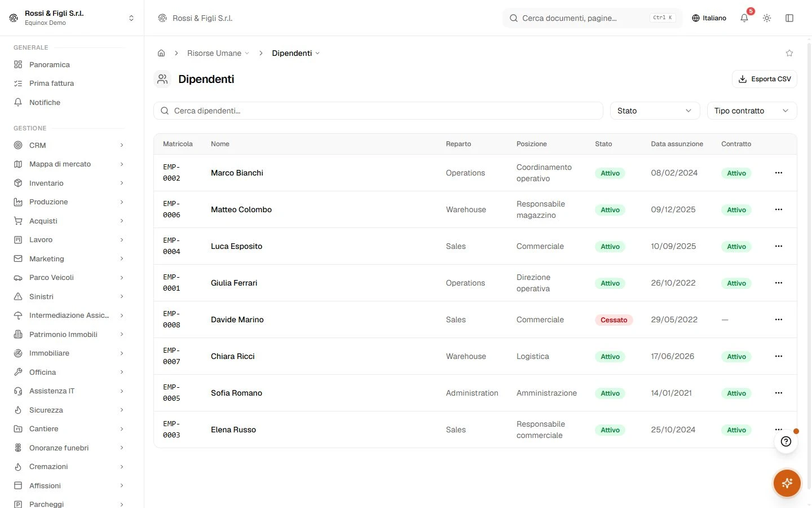Open Produzione in the sidebar
This screenshot has height=508, width=812.
pyautogui.click(x=69, y=202)
